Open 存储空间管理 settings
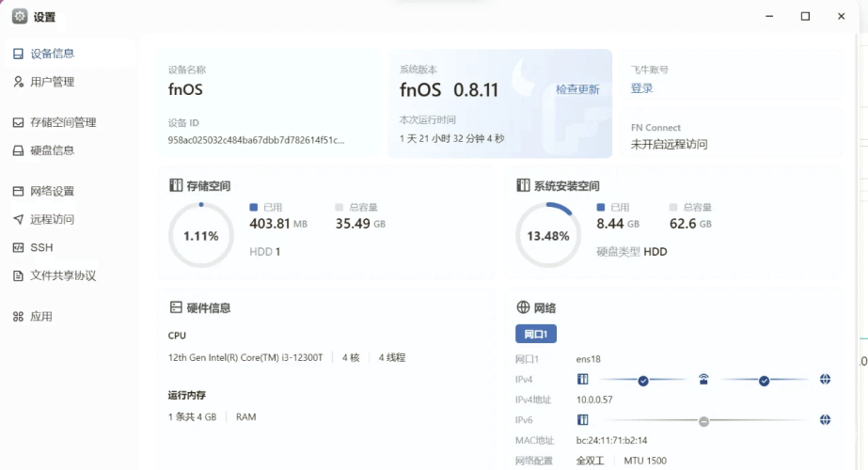 pos(70,122)
